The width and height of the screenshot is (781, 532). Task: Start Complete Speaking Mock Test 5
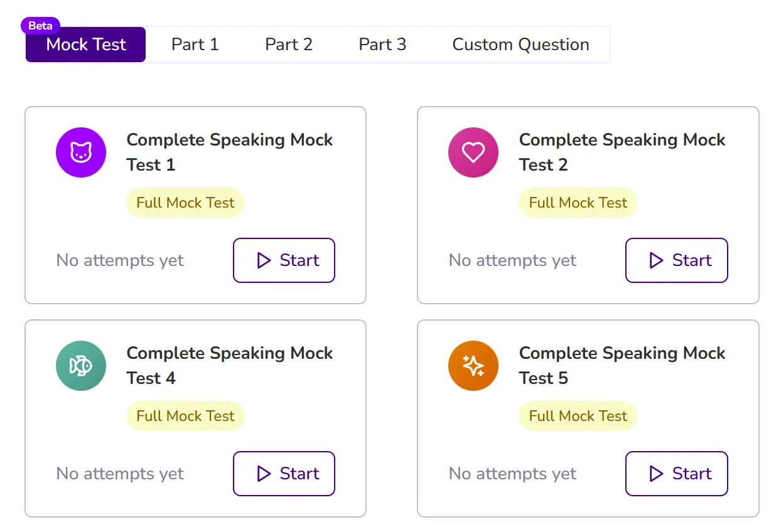(676, 474)
